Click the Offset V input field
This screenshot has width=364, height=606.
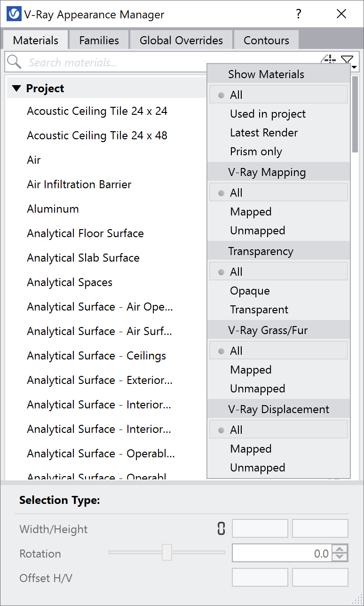(x=320, y=578)
